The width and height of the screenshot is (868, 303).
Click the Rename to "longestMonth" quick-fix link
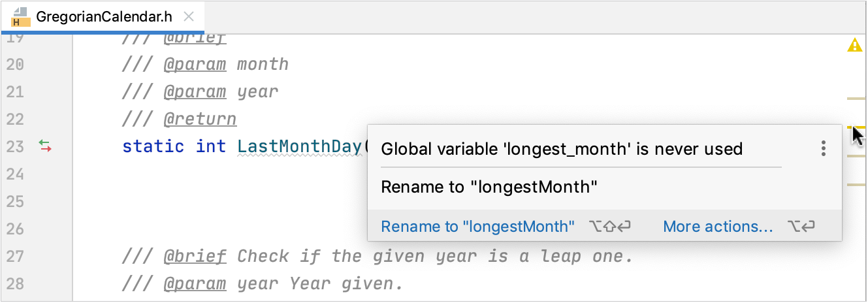477,227
